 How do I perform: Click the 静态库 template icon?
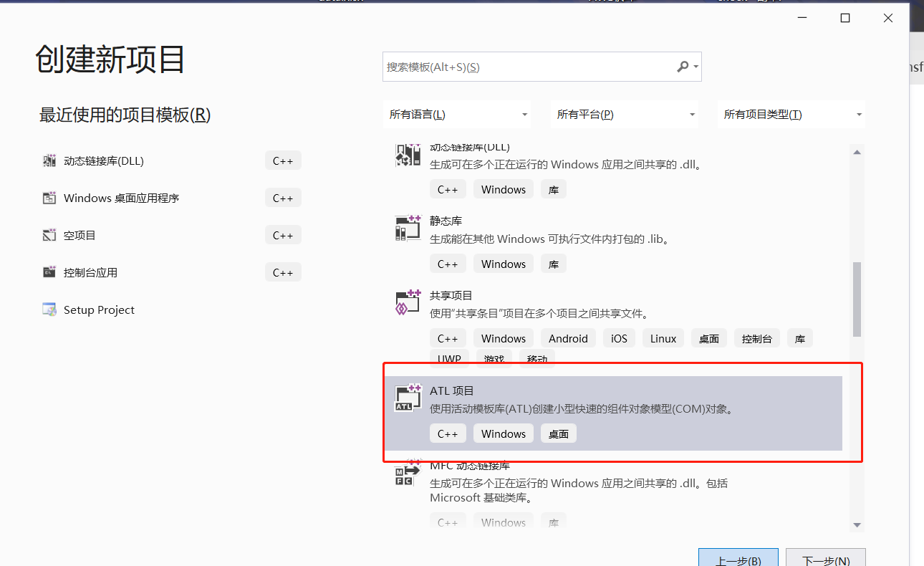point(408,228)
